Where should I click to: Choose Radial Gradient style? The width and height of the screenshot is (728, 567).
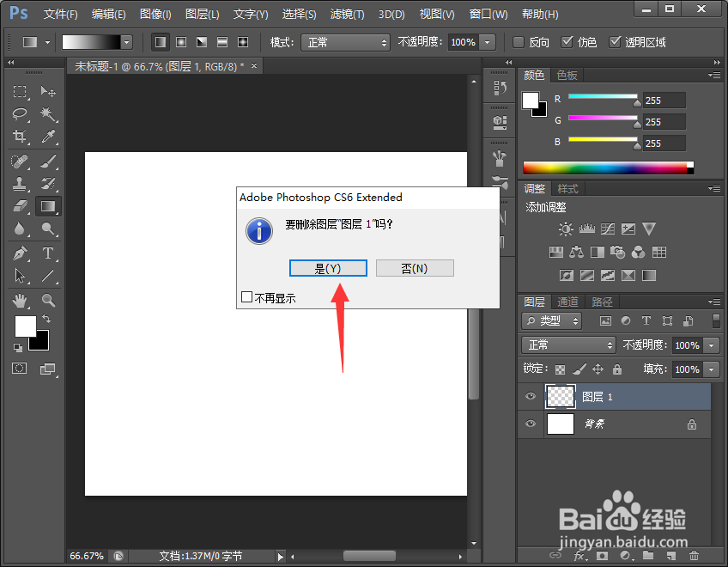(x=181, y=42)
